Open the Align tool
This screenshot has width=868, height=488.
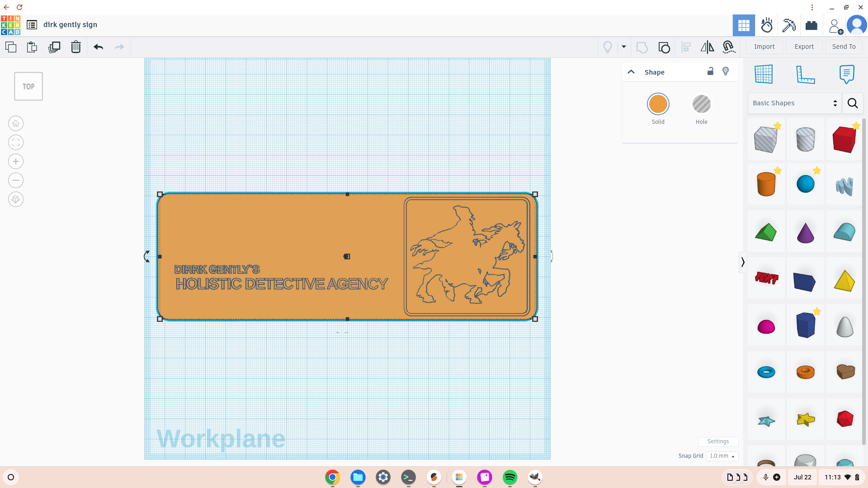click(686, 47)
